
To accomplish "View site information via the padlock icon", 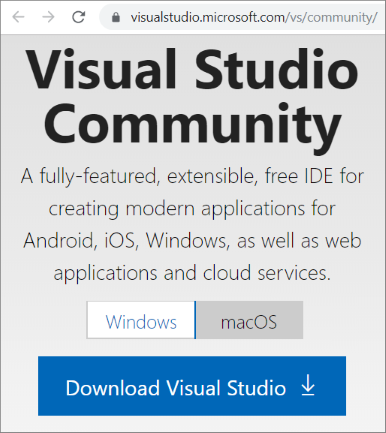I will (x=116, y=17).
